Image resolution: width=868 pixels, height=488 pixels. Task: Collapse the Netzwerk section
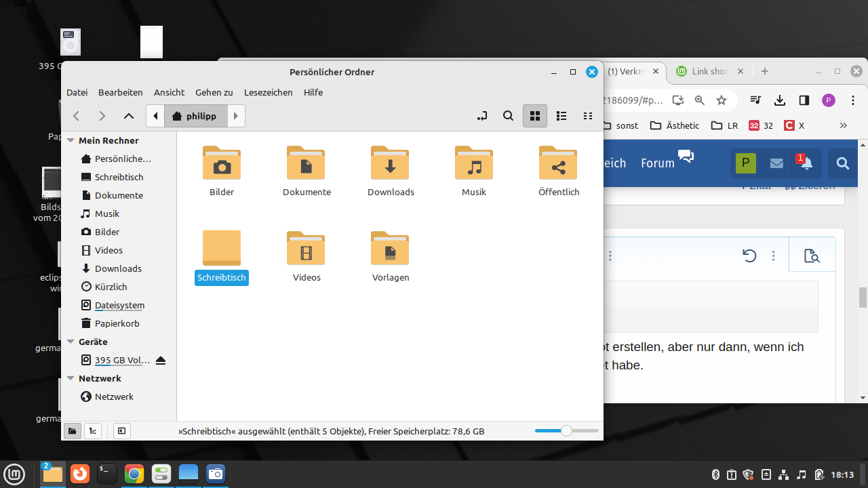click(71, 378)
